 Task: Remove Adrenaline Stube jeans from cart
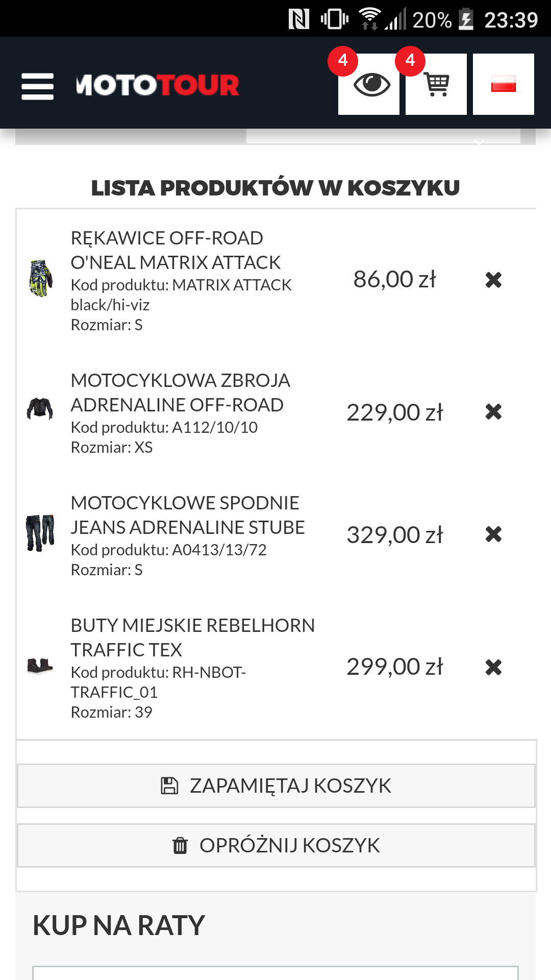493,534
